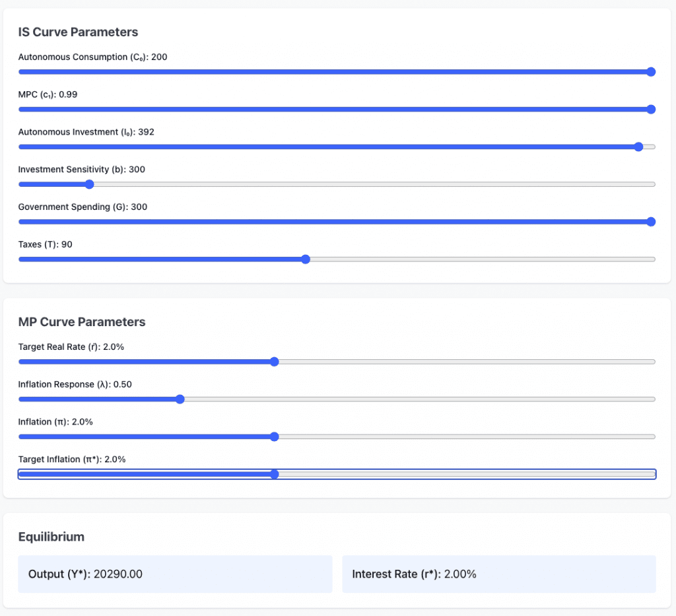The height and width of the screenshot is (616, 676).
Task: Click the Government Spending (G): 300 label
Action: (x=83, y=207)
